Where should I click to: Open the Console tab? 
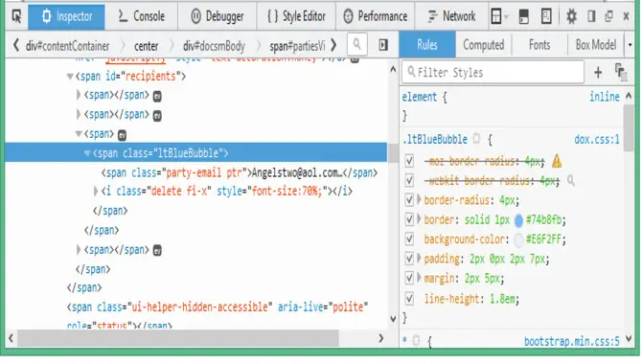pos(141,16)
